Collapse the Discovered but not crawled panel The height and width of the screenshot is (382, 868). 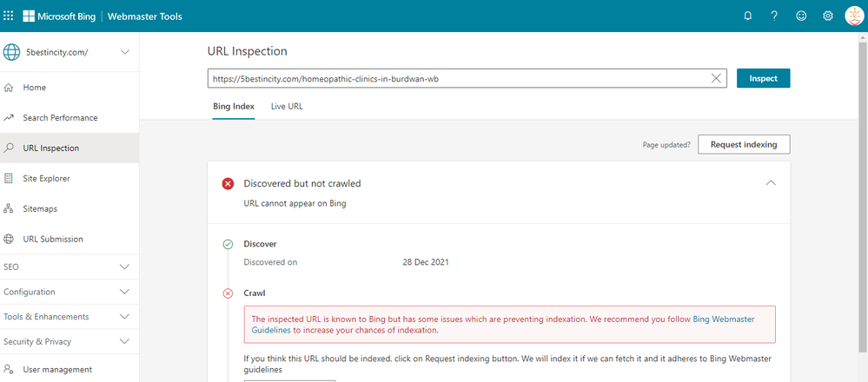pos(771,183)
